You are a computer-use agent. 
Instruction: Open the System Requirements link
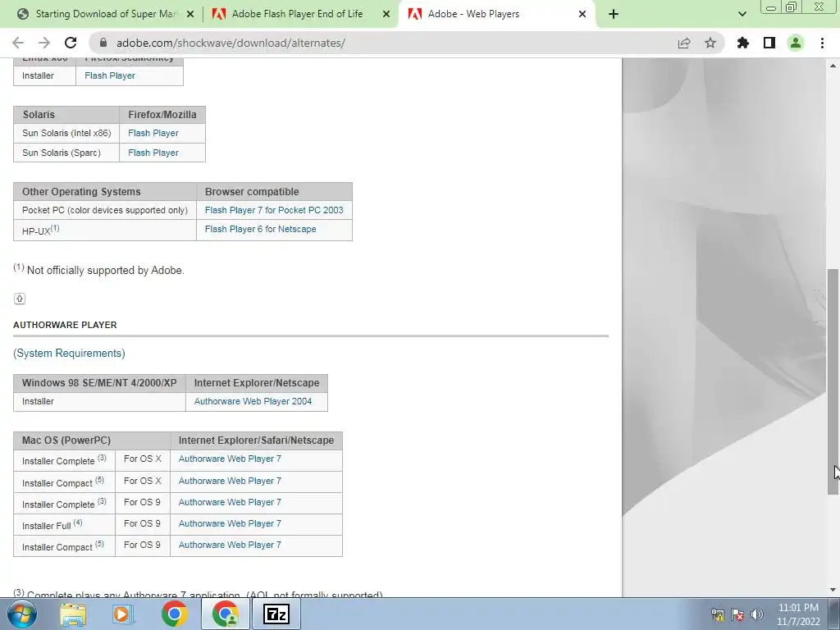[x=69, y=353]
